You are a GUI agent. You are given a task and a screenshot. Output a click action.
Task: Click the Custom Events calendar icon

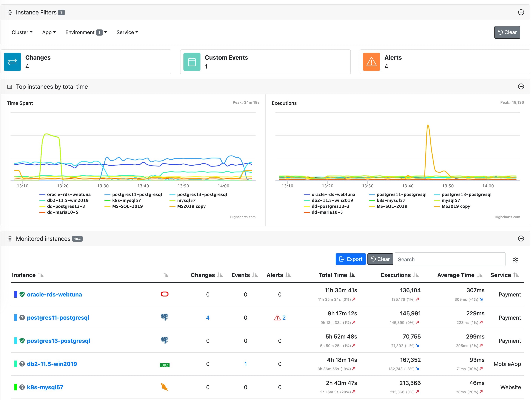[192, 62]
